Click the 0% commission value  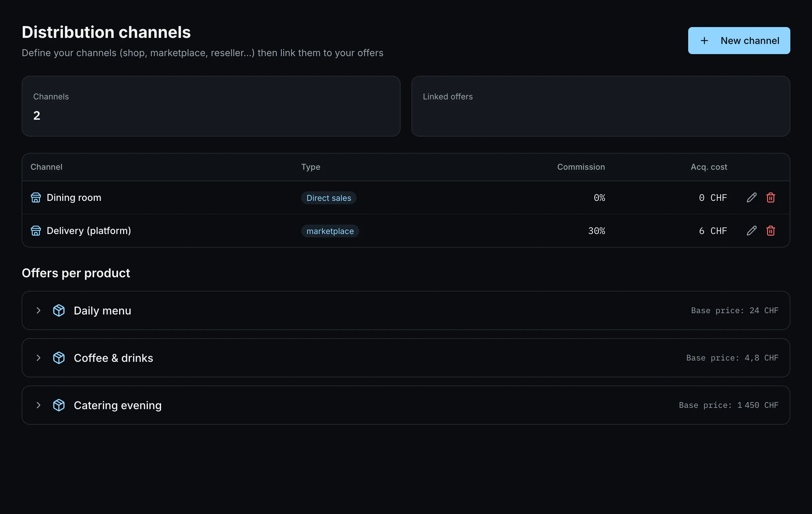pos(599,197)
